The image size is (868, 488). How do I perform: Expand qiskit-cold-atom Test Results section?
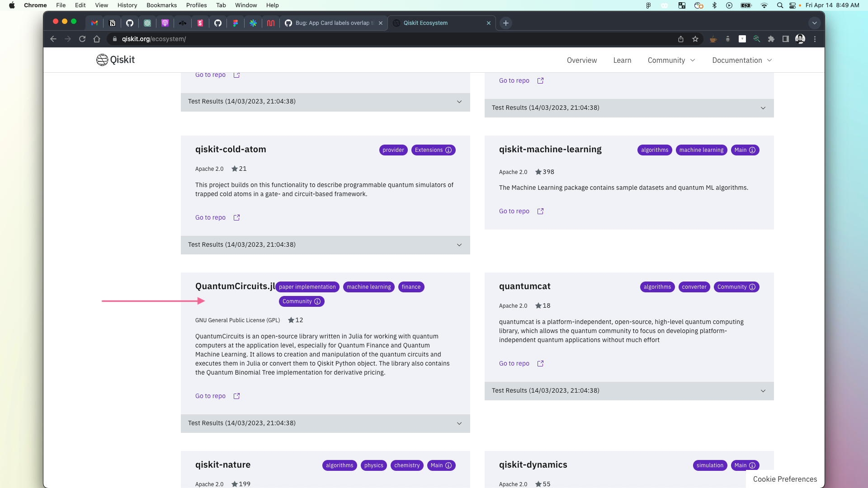point(459,245)
